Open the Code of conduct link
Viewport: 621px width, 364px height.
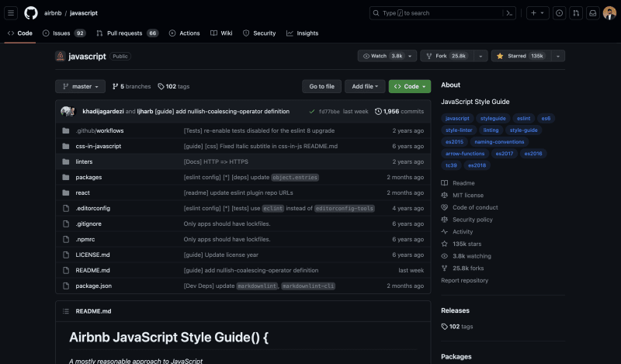470,207
